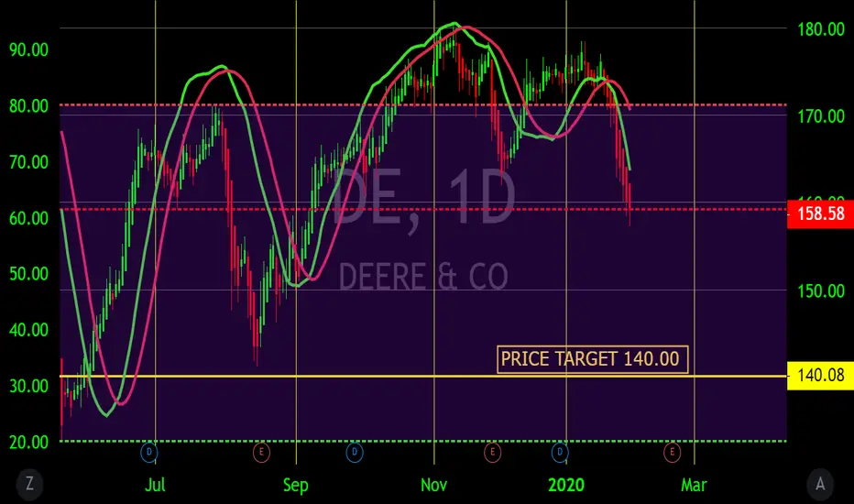
Task: Click the 90.00 label on left scale
Action: pos(29,49)
